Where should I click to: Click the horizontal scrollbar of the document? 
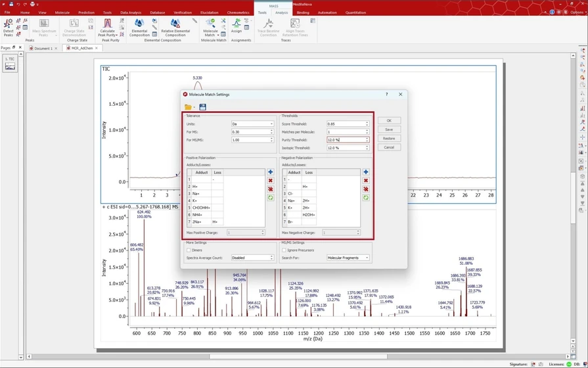298,356
